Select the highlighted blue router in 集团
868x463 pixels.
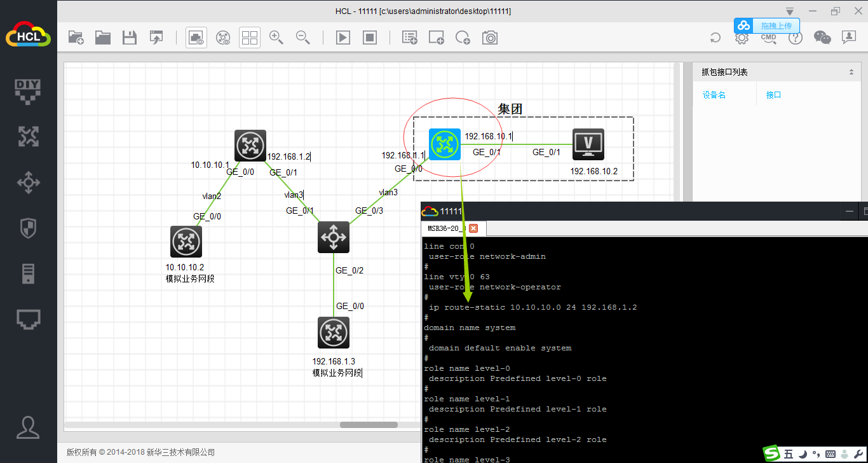coord(444,144)
